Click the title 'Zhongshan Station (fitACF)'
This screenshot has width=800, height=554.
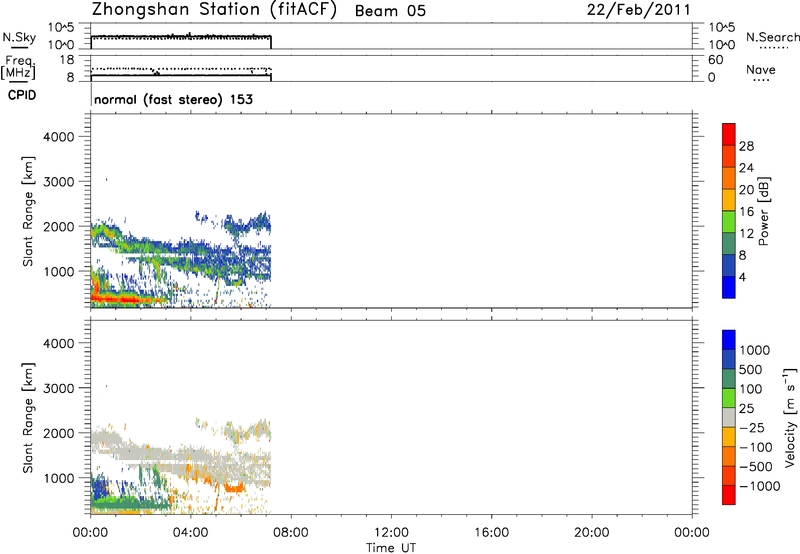pyautogui.click(x=214, y=10)
